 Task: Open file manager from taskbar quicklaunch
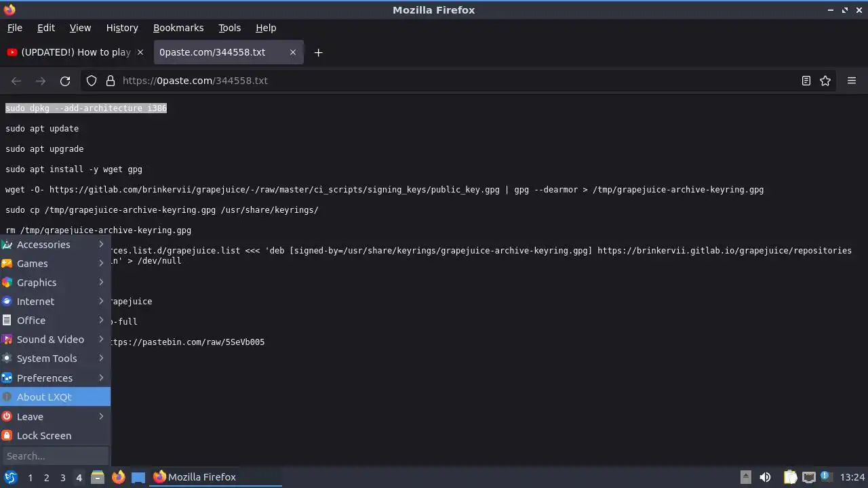point(98,477)
